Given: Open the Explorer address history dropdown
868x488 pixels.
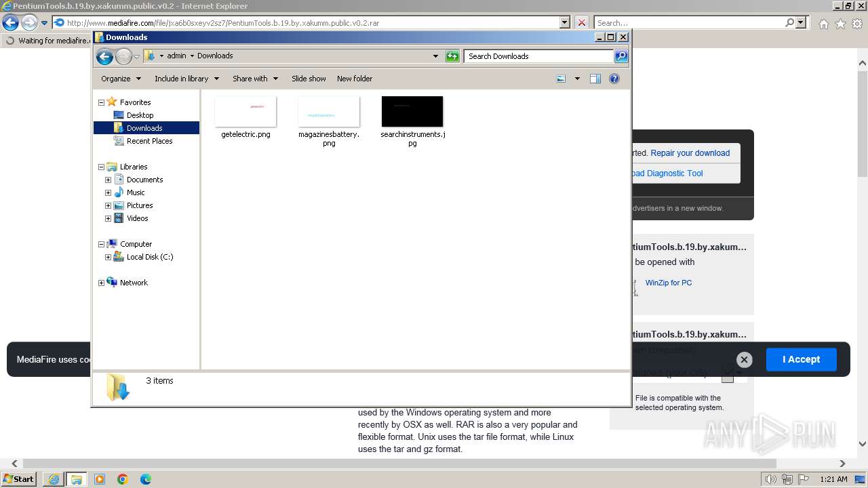Looking at the screenshot, I should [x=435, y=56].
